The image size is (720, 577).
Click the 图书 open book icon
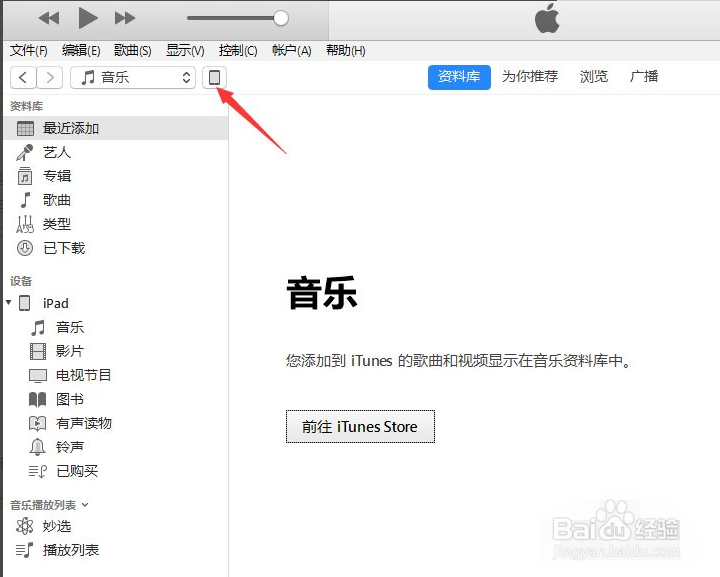click(x=38, y=399)
